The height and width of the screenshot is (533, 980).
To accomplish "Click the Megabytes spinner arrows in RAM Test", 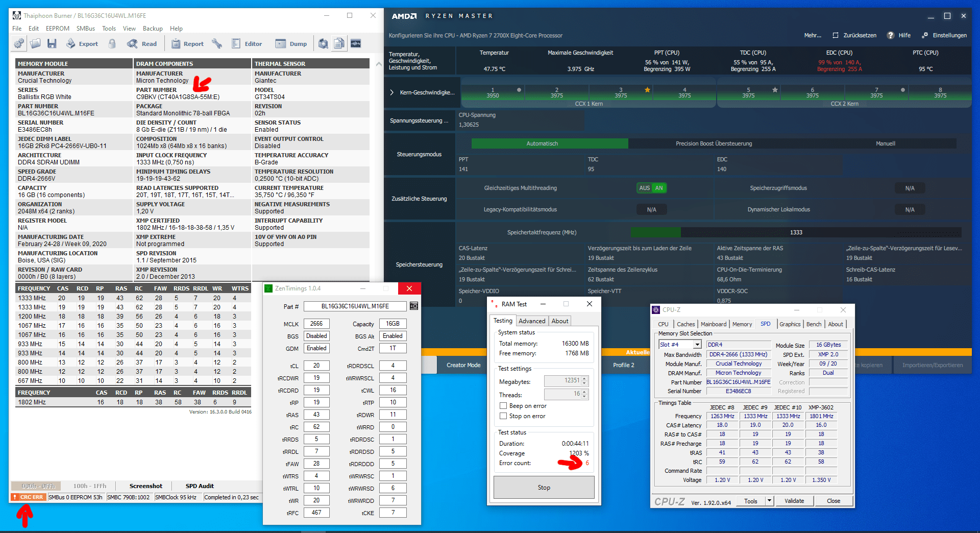I will pyautogui.click(x=585, y=381).
